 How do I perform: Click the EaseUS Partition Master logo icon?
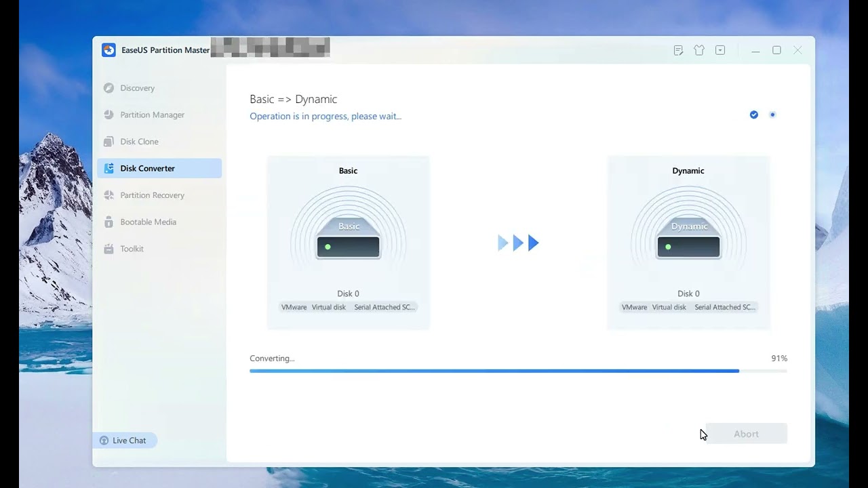point(108,50)
